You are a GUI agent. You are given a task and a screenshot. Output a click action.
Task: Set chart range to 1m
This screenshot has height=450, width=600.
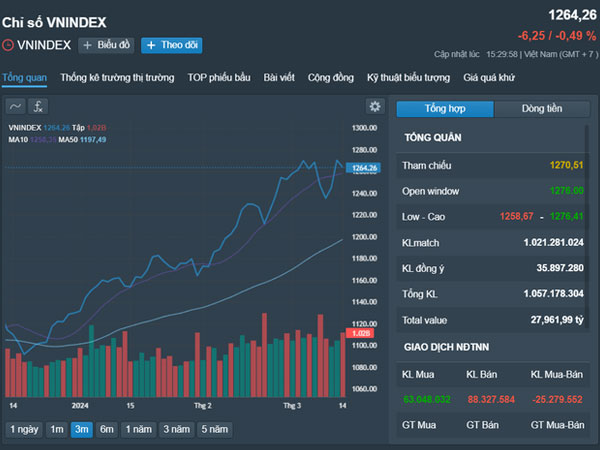(57, 429)
